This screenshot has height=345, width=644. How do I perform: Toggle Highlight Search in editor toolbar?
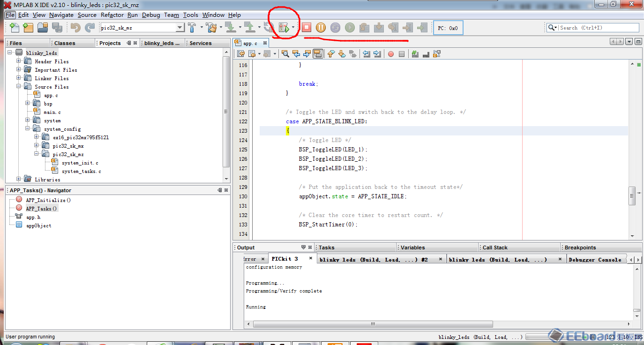[318, 54]
